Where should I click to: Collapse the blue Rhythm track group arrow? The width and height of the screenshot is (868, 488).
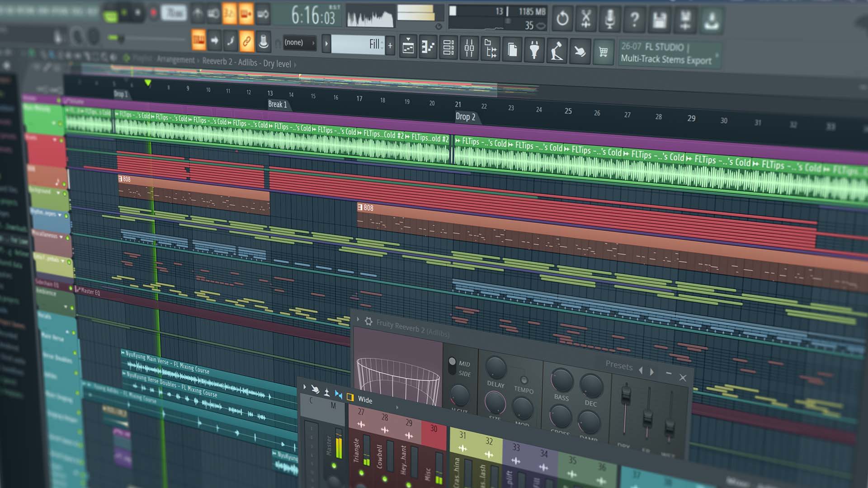[x=60, y=215]
